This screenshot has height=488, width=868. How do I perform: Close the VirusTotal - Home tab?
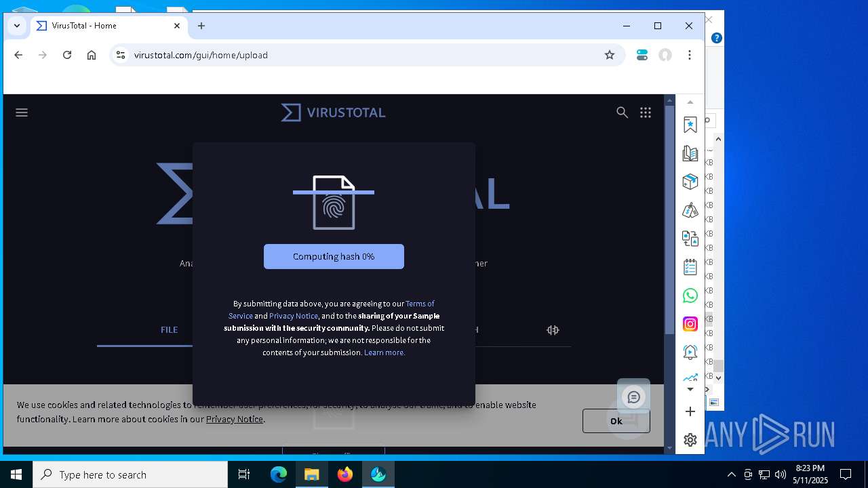point(177,26)
